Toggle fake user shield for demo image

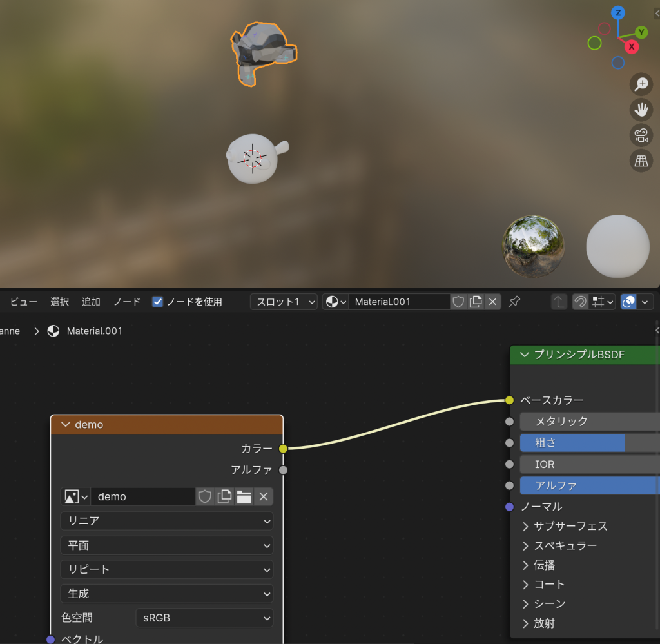coord(205,496)
